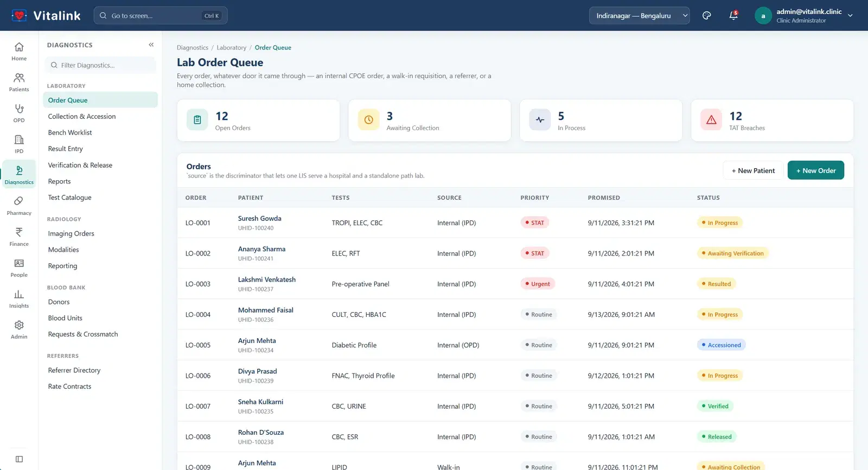This screenshot has height=470, width=868.
Task: Open laboratory Reports
Action: pos(100,181)
